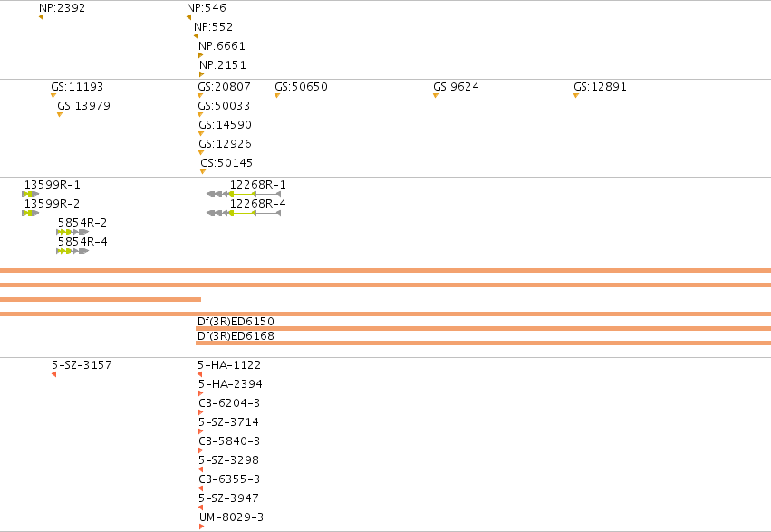The height and width of the screenshot is (532, 771).
Task: Open the CB-6204-3 insertion label
Action: [229, 403]
